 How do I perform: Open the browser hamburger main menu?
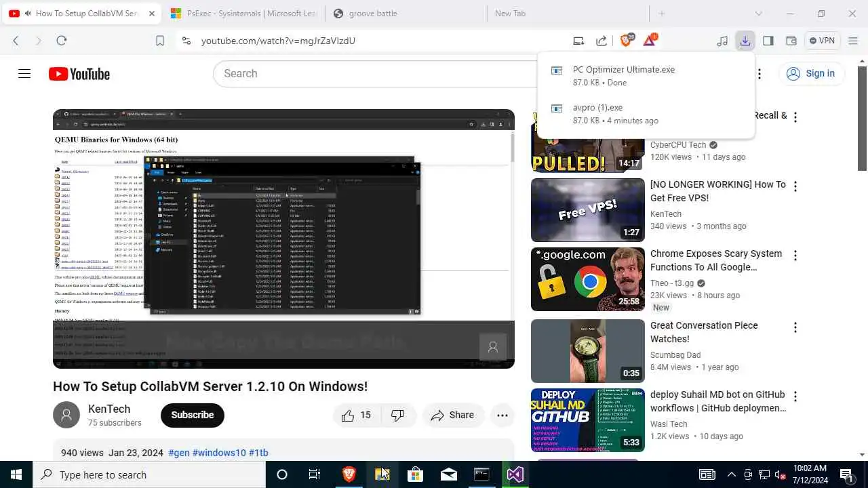click(853, 41)
